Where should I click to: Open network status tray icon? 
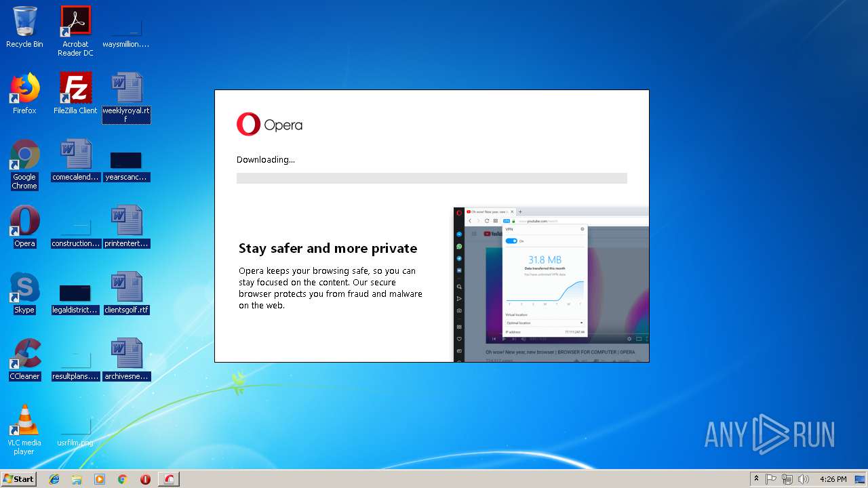(787, 479)
